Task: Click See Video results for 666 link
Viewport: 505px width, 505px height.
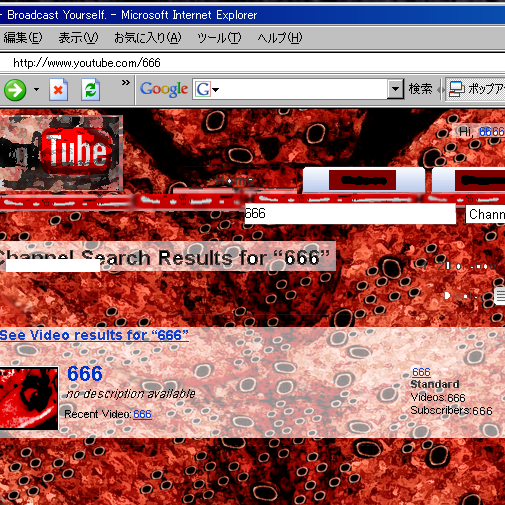Action: tap(94, 335)
